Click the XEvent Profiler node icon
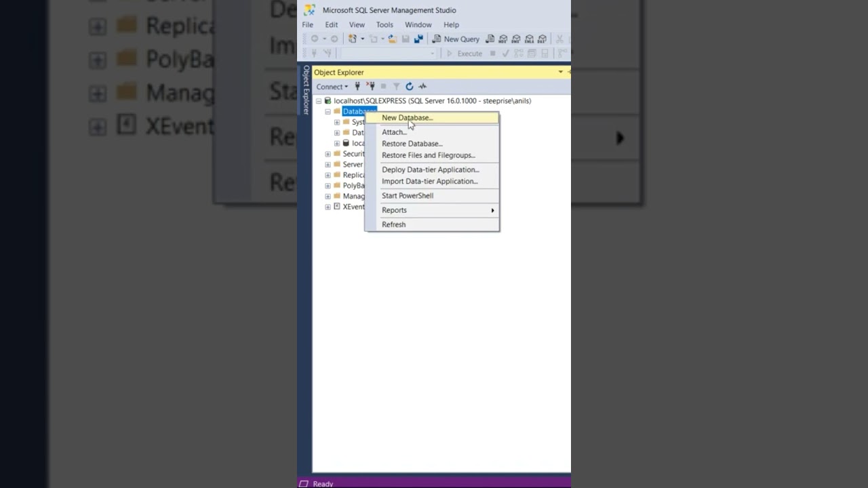 pos(337,207)
